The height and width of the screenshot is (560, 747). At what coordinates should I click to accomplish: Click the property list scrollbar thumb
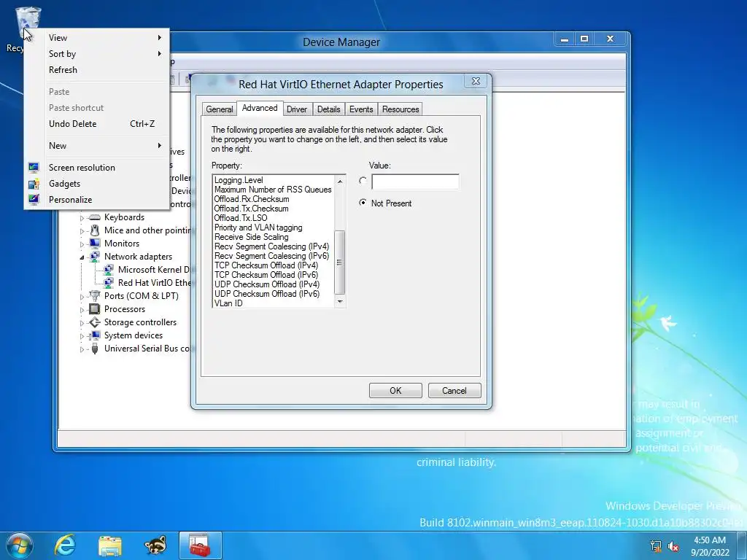pos(340,262)
